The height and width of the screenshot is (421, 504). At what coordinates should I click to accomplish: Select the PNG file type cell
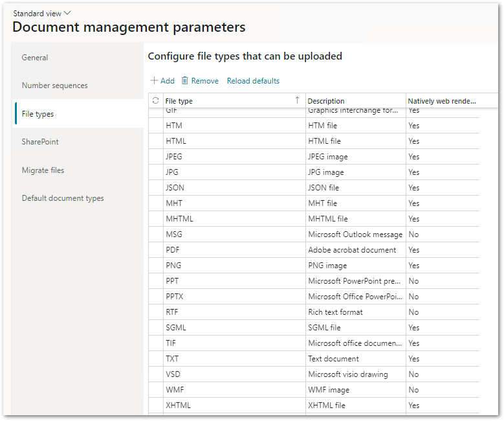coord(175,266)
